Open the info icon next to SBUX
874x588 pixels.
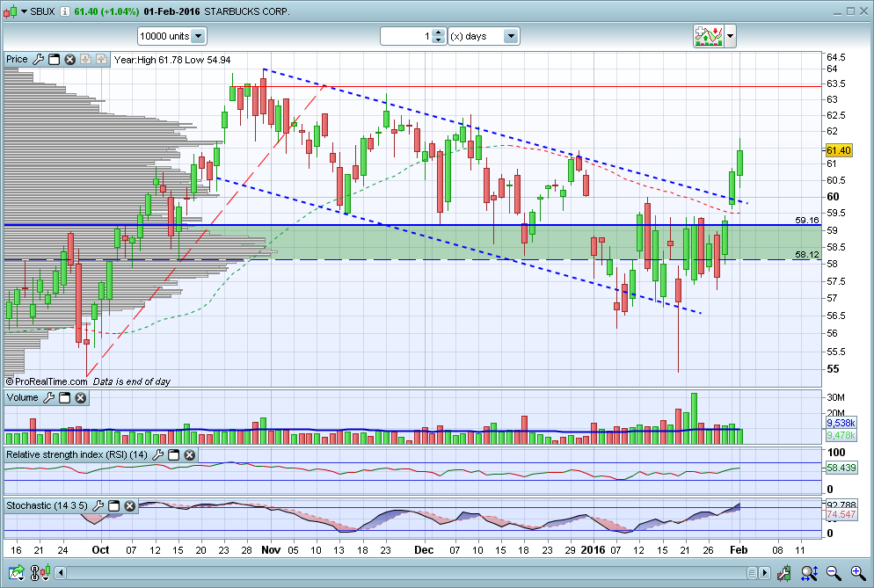tap(65, 11)
